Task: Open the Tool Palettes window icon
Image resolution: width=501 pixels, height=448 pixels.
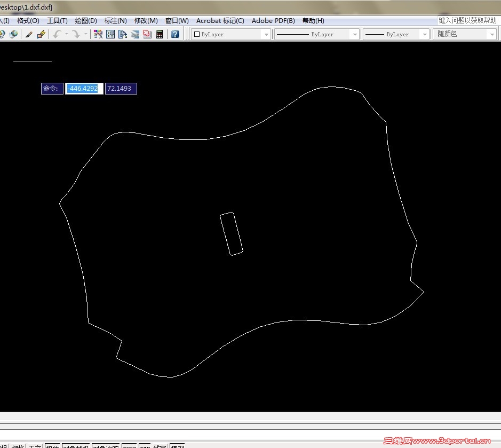Action: click(123, 34)
